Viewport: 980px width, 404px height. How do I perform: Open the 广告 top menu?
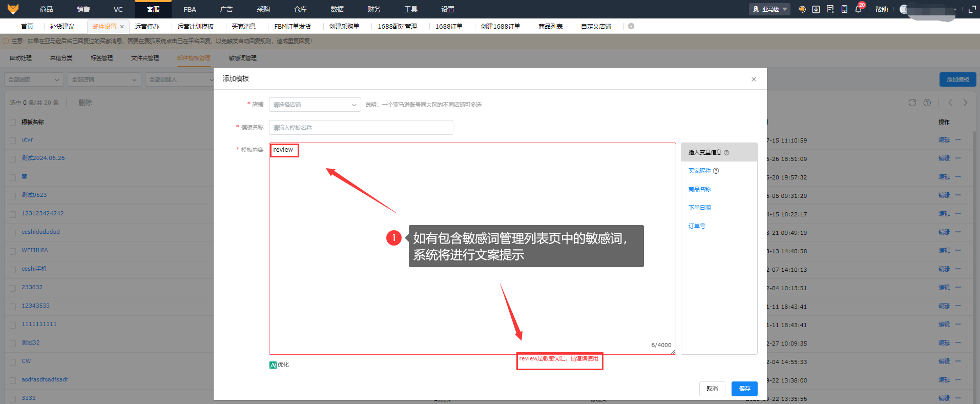tap(226, 9)
